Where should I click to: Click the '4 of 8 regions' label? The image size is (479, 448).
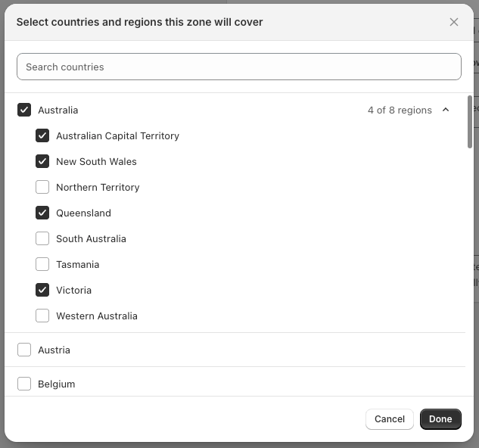point(400,110)
